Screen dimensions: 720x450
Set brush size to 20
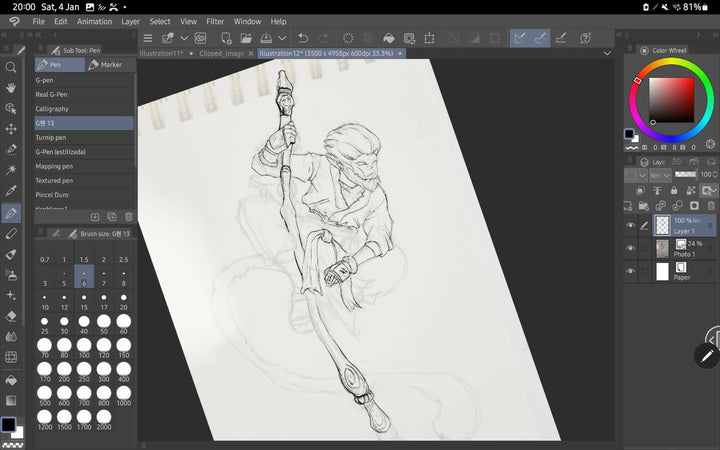tap(124, 301)
